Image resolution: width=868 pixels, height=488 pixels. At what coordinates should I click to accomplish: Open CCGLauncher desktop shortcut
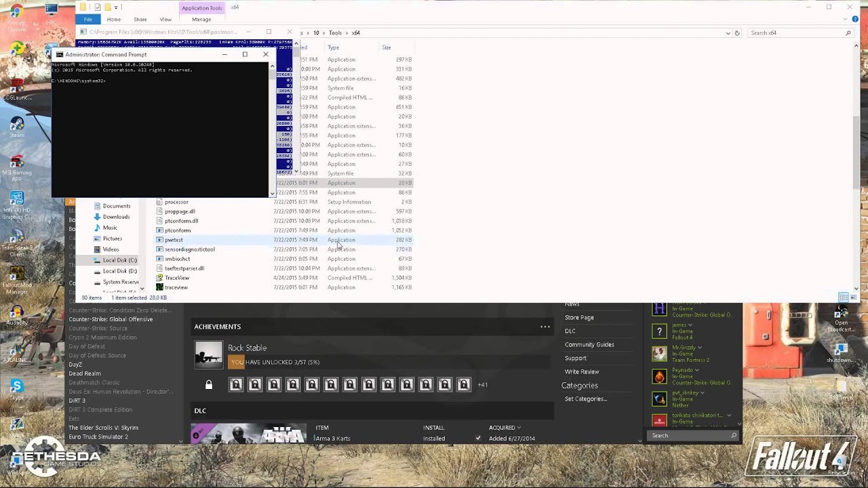point(17,88)
